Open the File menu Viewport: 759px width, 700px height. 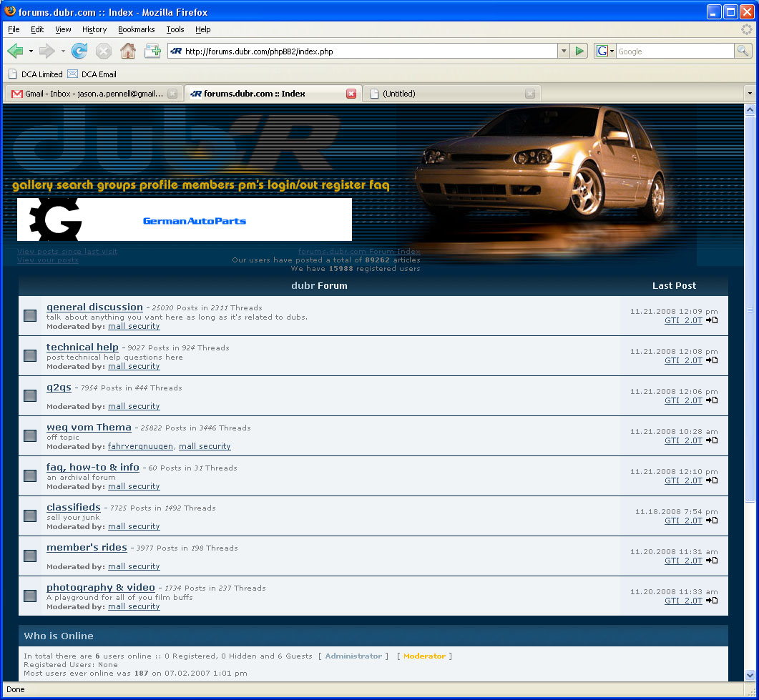(x=14, y=29)
